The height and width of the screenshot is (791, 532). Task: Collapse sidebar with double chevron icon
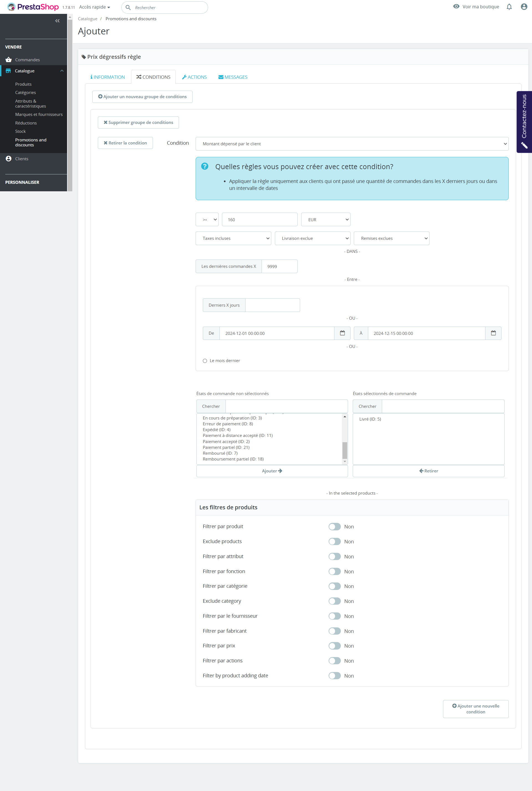57,21
